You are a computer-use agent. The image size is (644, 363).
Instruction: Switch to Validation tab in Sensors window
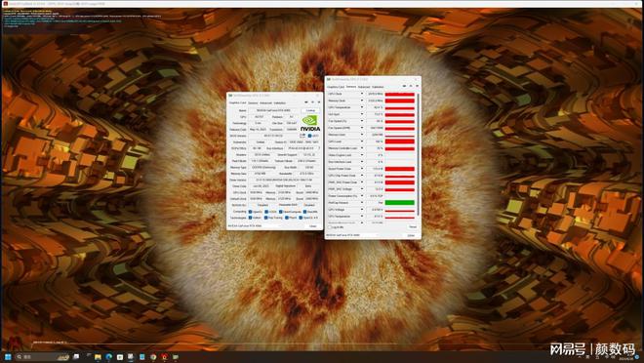[x=378, y=87]
